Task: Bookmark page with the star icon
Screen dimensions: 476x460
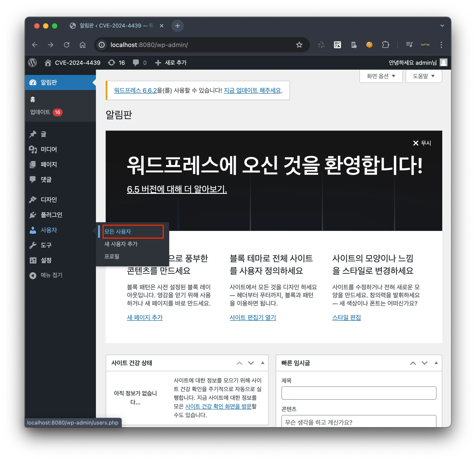Action: tap(299, 45)
